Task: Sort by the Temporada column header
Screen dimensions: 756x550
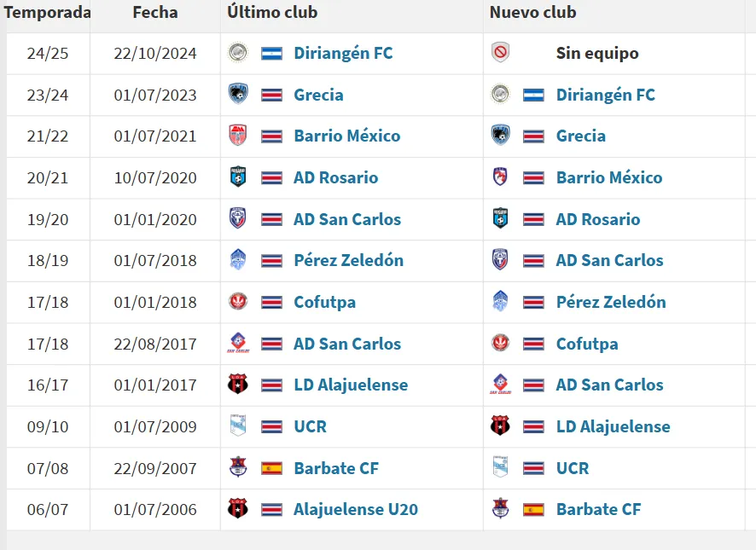Action: point(47,12)
